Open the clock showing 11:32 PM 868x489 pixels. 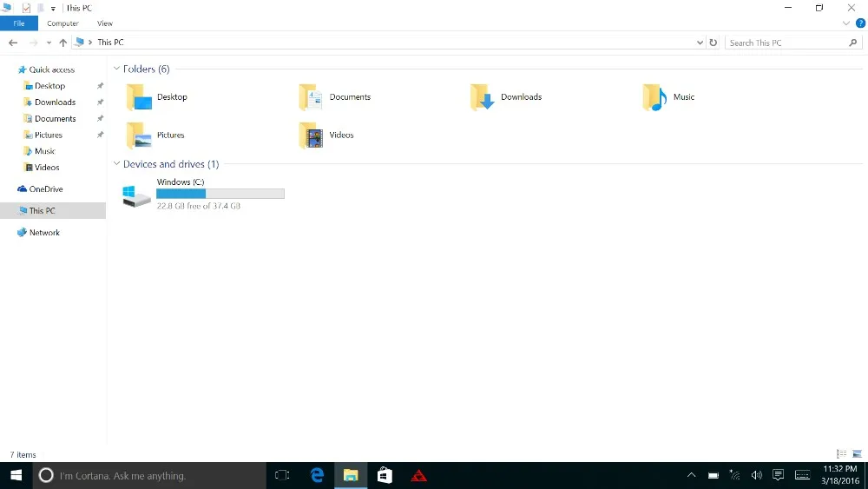[839, 469]
